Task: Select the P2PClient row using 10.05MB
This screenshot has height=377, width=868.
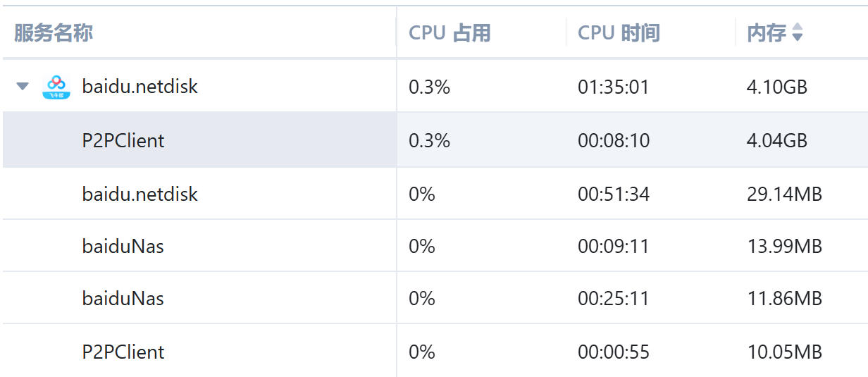Action: coord(123,352)
